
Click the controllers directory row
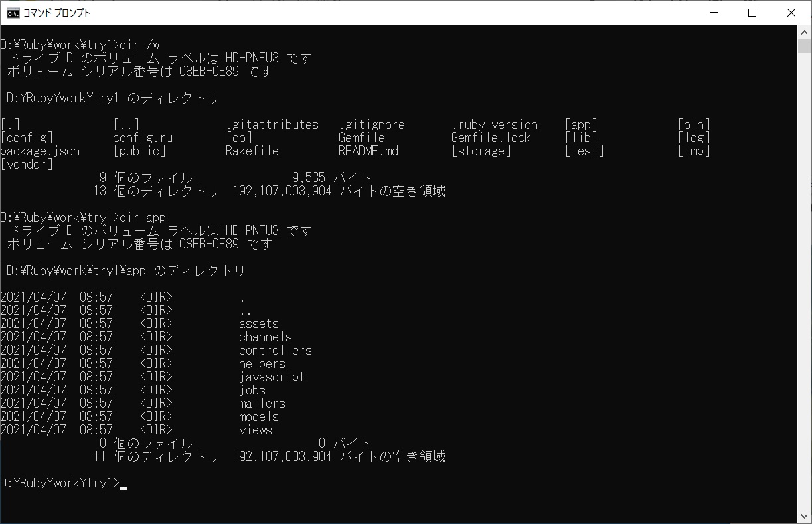[x=156, y=350]
